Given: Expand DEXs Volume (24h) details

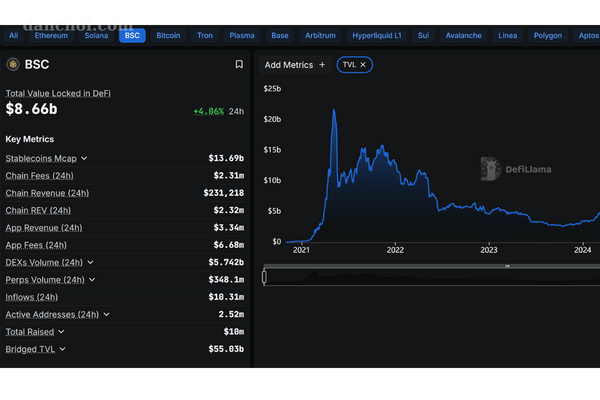Looking at the screenshot, I should tap(91, 262).
